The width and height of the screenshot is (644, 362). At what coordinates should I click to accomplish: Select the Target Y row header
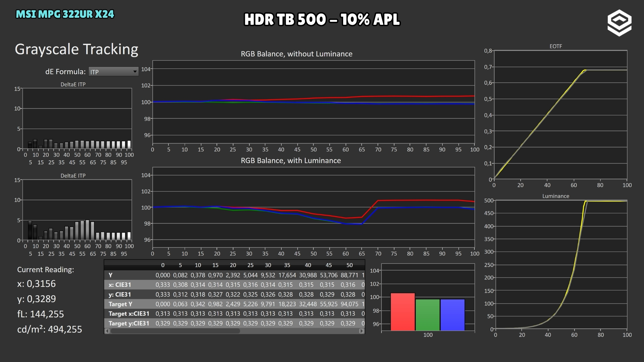(x=120, y=304)
